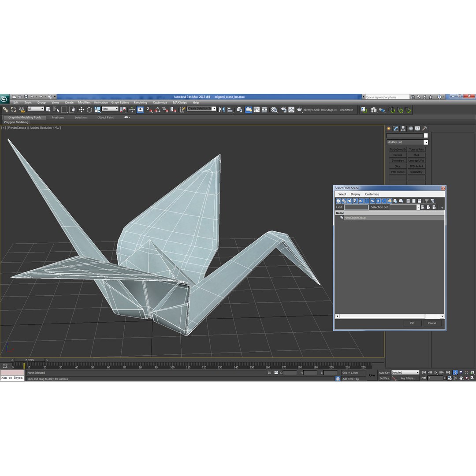Activate the Select and Uniform Scale tool

(97, 110)
